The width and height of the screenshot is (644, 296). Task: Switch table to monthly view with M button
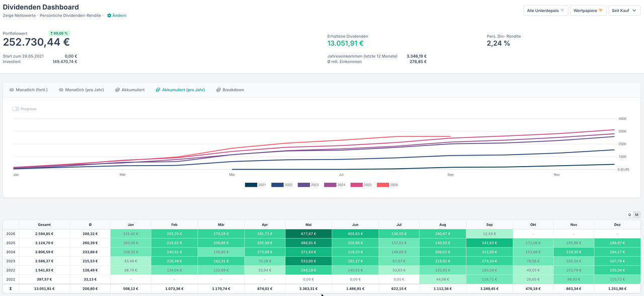pos(636,215)
